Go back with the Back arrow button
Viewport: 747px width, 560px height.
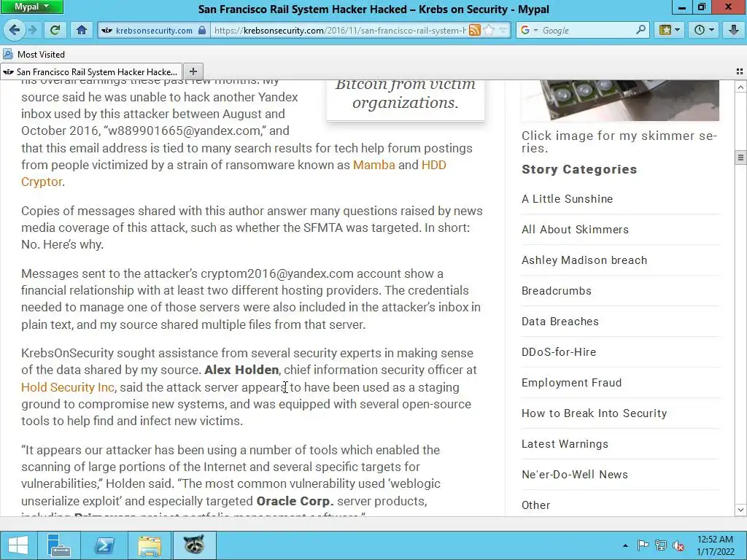coord(15,30)
